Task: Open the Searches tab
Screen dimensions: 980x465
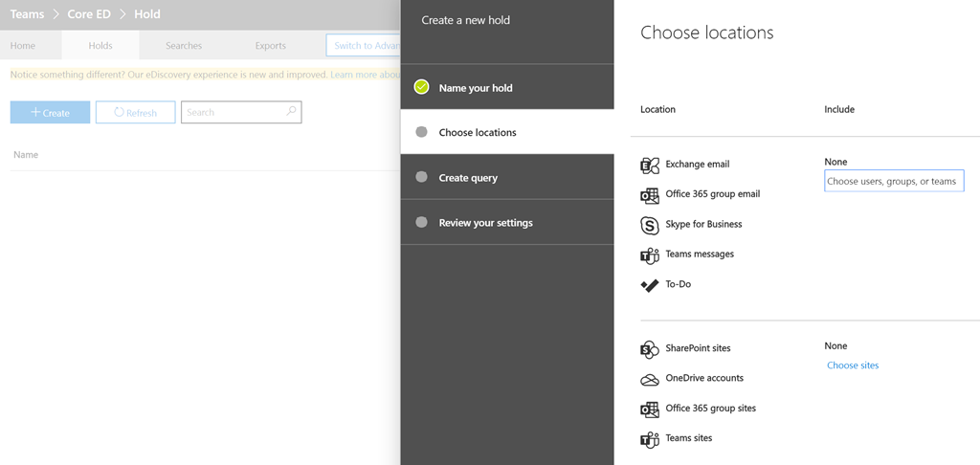Action: pyautogui.click(x=183, y=45)
